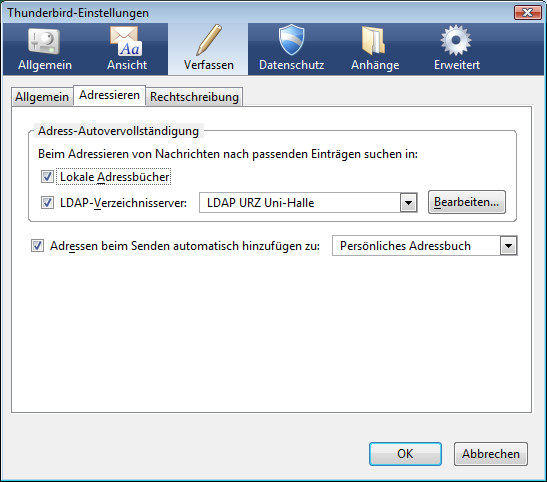Expand the LDAP URZ Uni-Halle dropdown arrow
This screenshot has height=482, width=547.
[409, 202]
